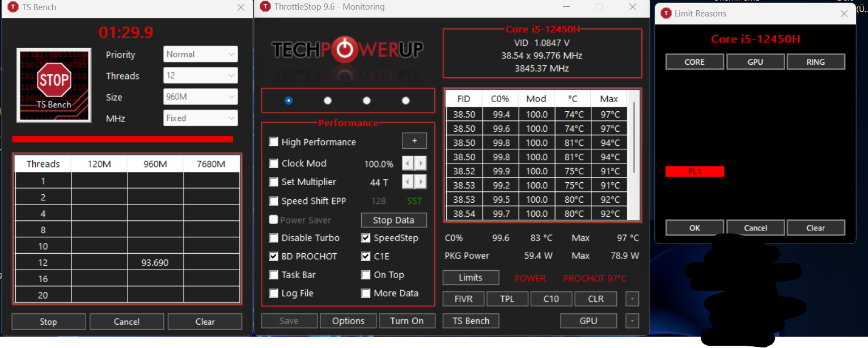Click red POWER status text
This screenshot has height=348, width=868.
click(530, 278)
